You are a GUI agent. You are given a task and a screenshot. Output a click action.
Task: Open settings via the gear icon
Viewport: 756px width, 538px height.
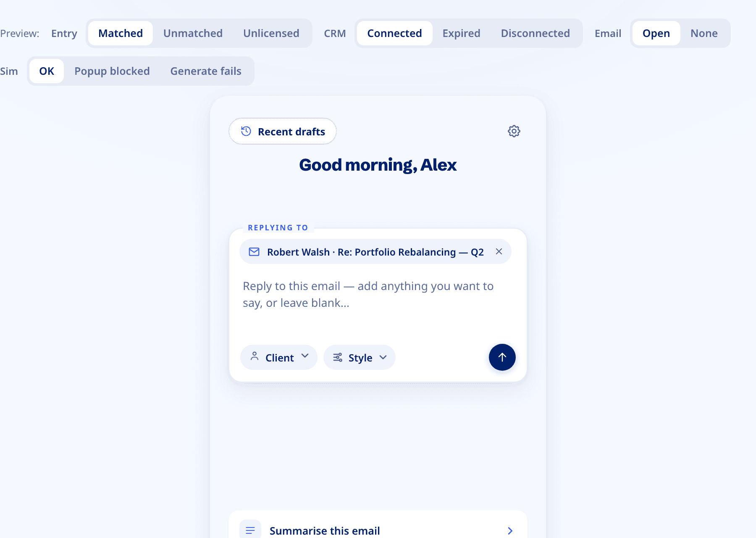[x=514, y=131]
